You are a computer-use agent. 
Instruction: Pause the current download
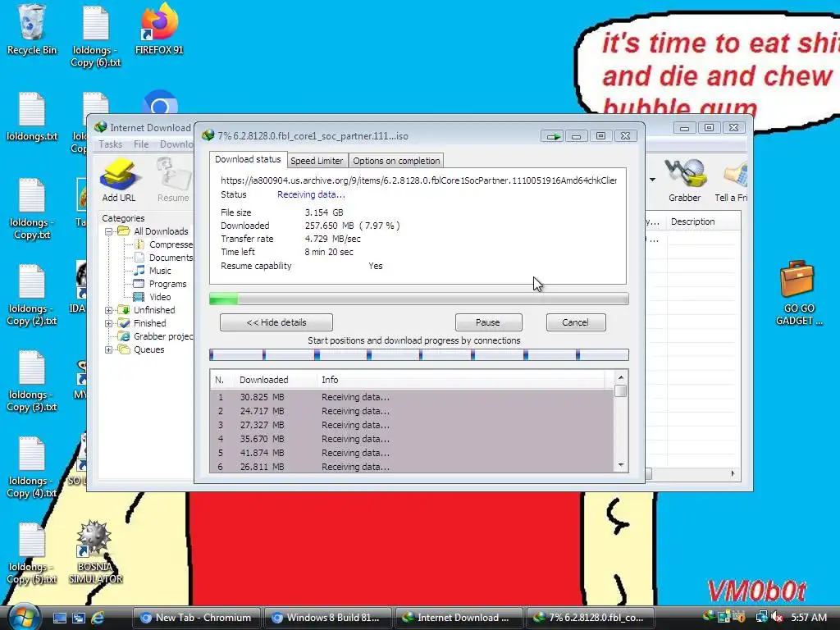click(488, 322)
